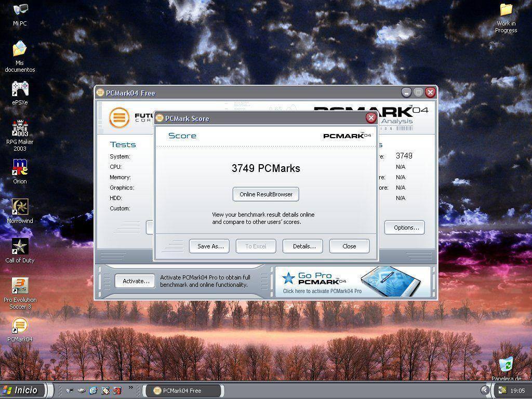Click the System: test label
This screenshot has width=532, height=399.
point(120,156)
